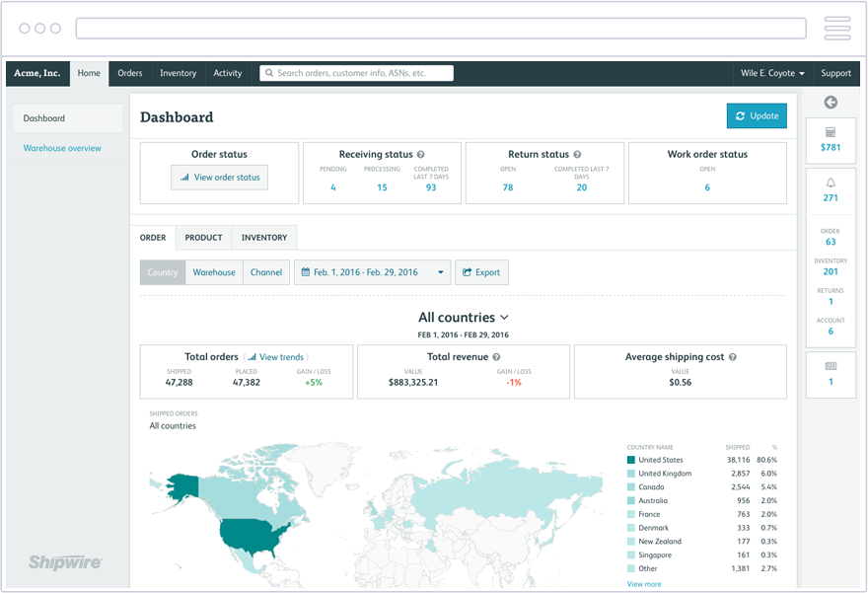The height and width of the screenshot is (593, 868).
Task: Open the billing panel showing $781
Action: (x=830, y=141)
